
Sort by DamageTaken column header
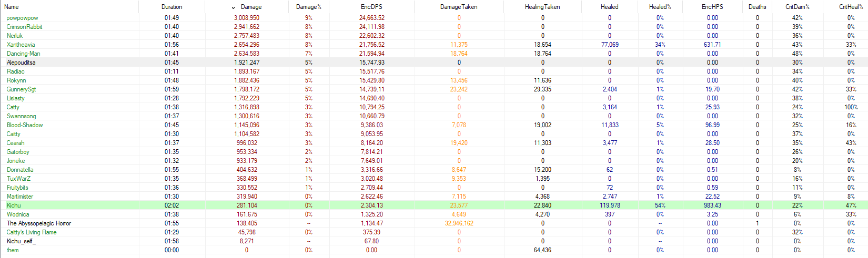[459, 7]
